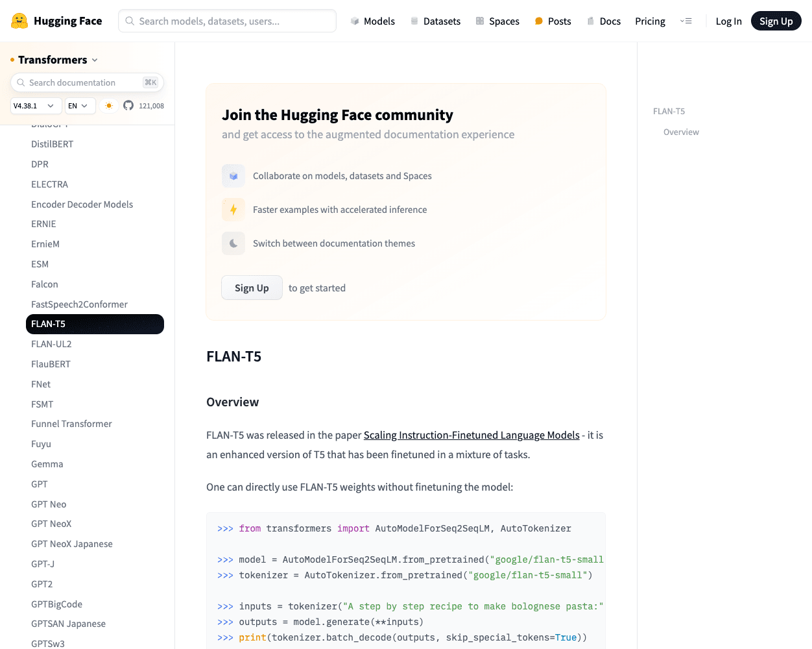Viewport: 812px width, 649px height.
Task: Toggle the light theme sun button
Action: pos(109,106)
